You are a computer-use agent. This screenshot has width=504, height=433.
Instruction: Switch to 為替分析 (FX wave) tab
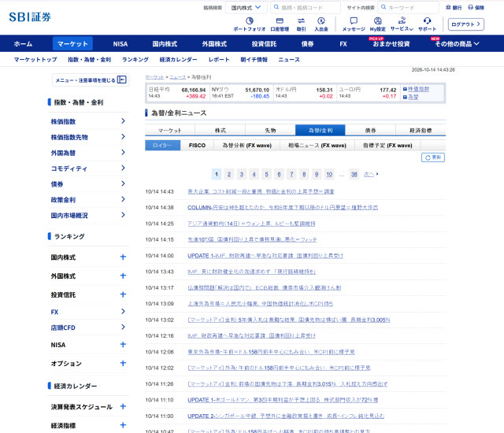(x=246, y=145)
